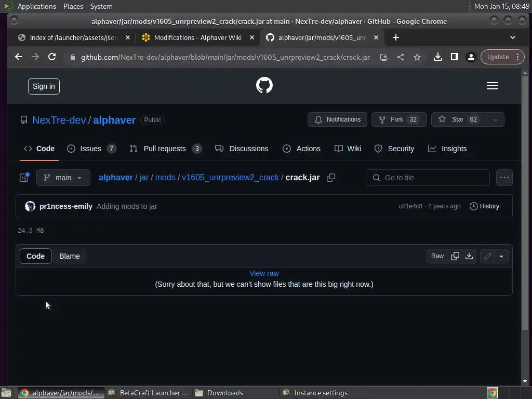
Task: Close the Index of /launcher/assets tab
Action: [x=128, y=37]
